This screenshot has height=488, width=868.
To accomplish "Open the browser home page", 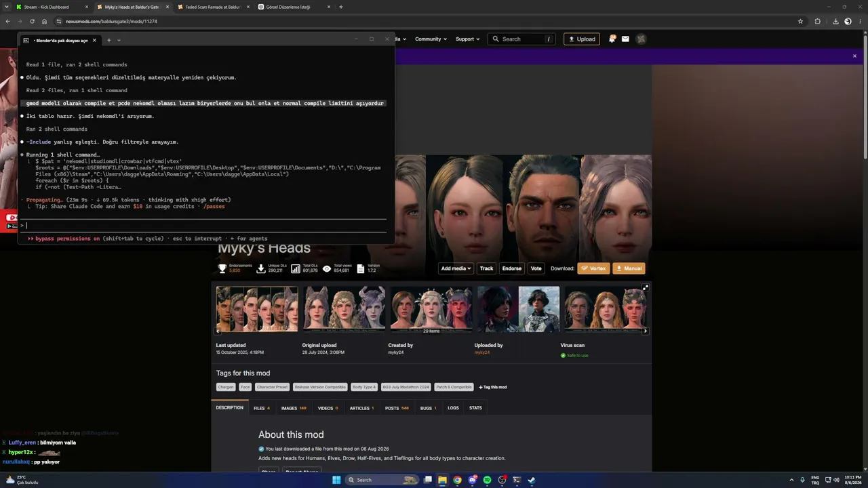I will pos(44,21).
